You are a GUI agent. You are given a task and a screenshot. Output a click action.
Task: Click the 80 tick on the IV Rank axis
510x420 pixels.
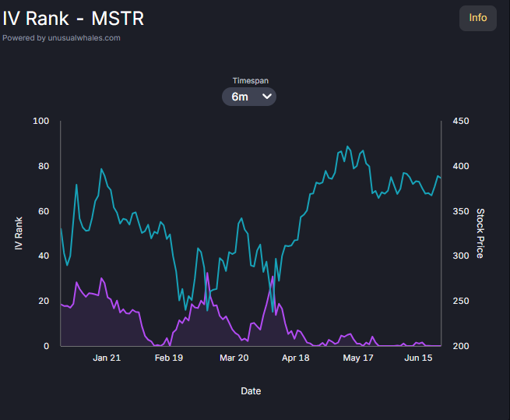point(44,166)
